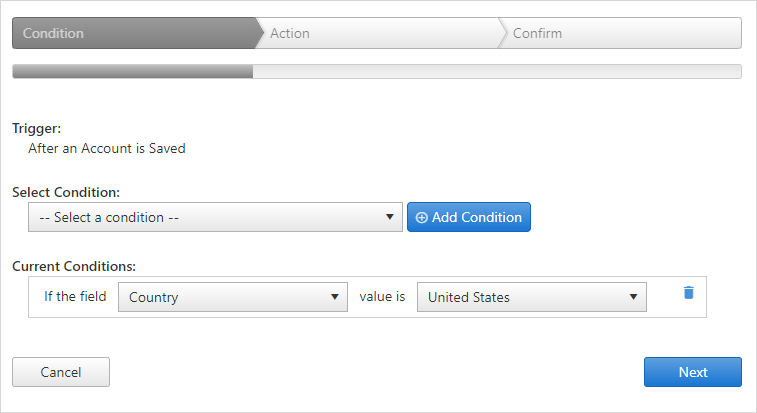Click the arrow beside the Country field

[x=335, y=297]
